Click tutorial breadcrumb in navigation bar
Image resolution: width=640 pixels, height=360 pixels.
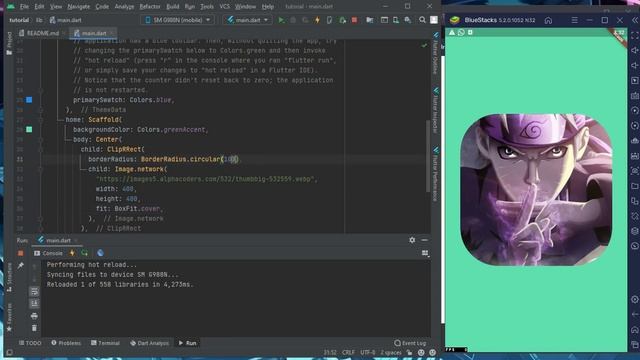tap(19, 20)
